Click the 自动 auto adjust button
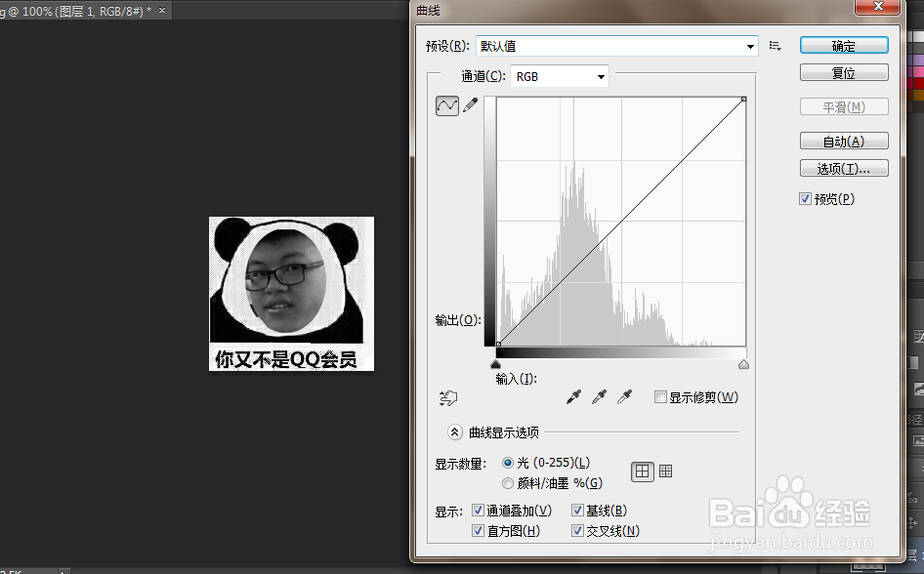Image resolution: width=924 pixels, height=574 pixels. tap(843, 140)
